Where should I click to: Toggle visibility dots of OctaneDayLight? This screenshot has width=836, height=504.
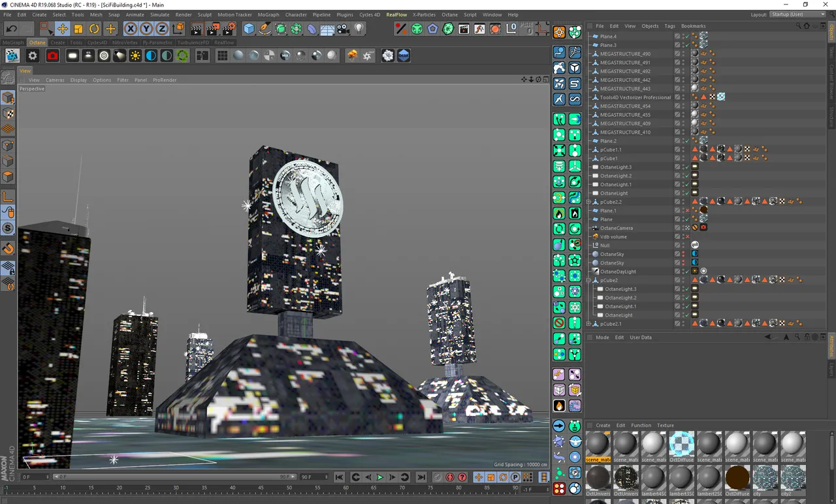[x=683, y=272]
